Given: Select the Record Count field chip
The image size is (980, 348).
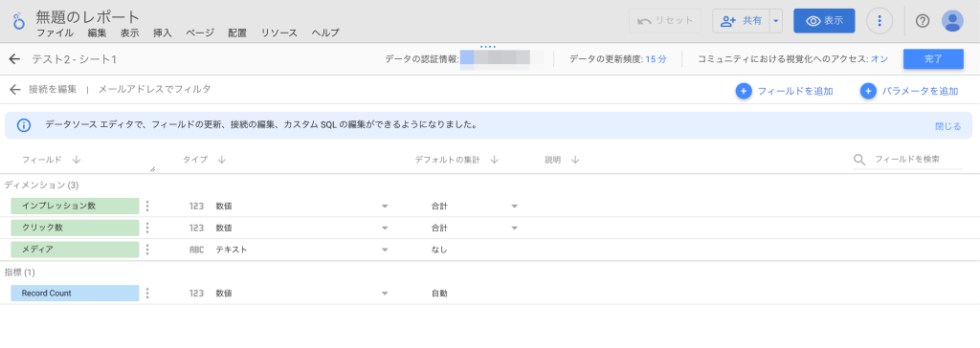Looking at the screenshot, I should click(x=75, y=293).
